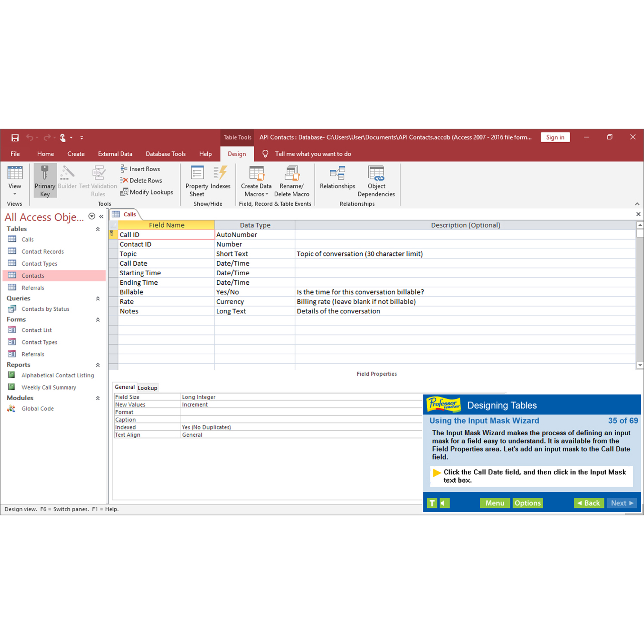Open the Database Tools tab
The height and width of the screenshot is (644, 644).
coord(165,154)
